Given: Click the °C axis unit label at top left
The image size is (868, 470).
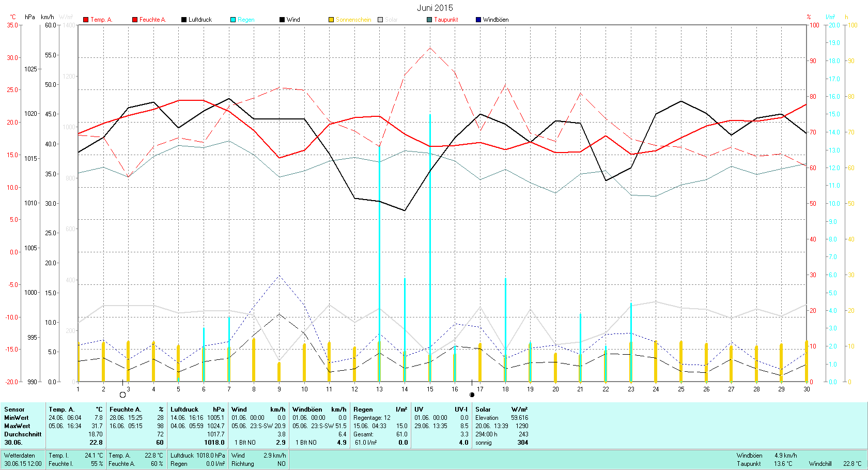Looking at the screenshot, I should (12, 17).
